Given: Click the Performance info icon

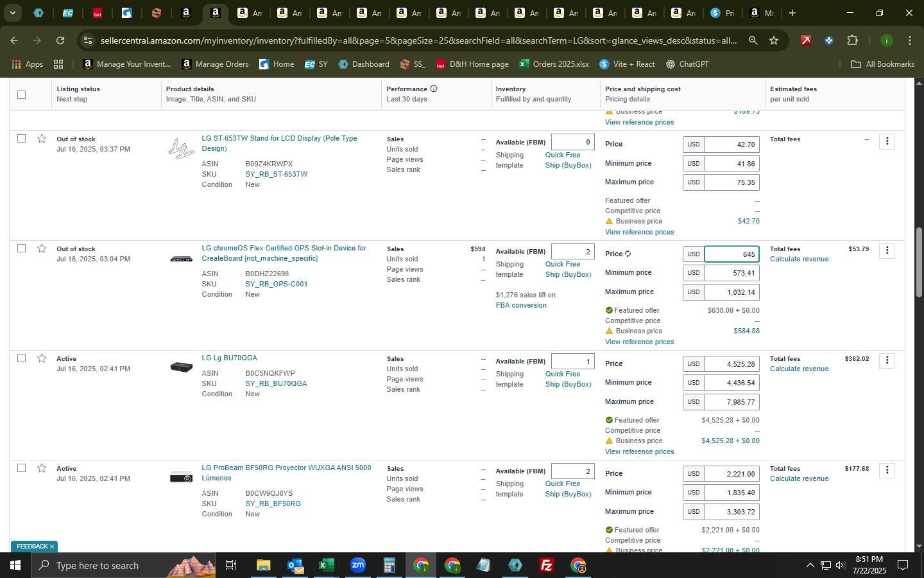Looking at the screenshot, I should point(434,89).
